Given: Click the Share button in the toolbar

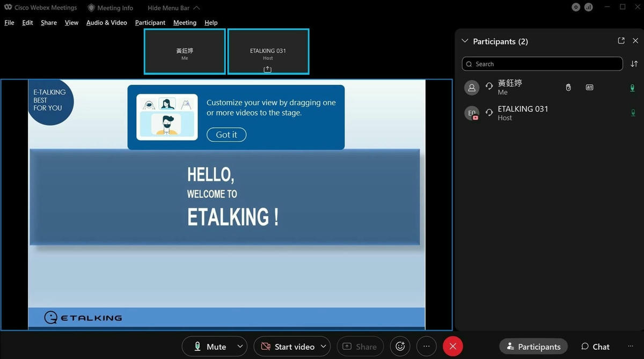Looking at the screenshot, I should 360,347.
